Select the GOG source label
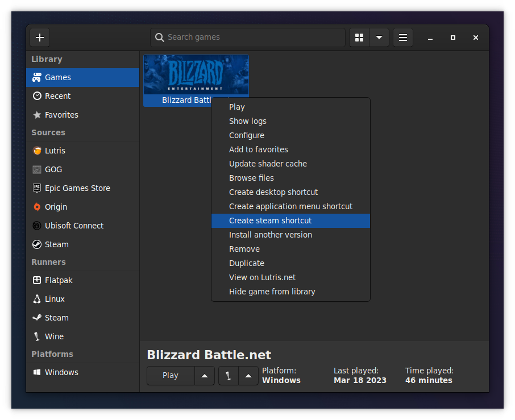This screenshot has width=515, height=420. [53, 169]
